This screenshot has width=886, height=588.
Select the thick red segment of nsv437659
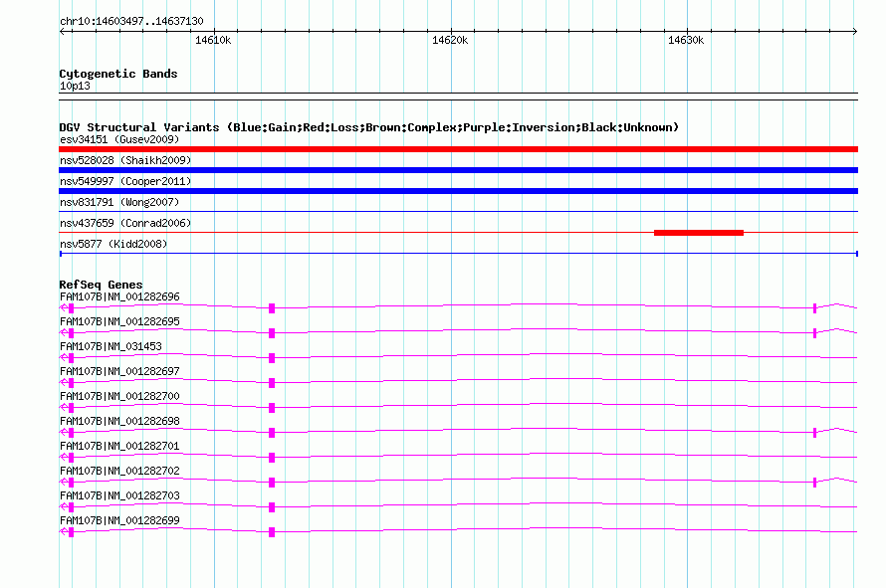coord(699,233)
